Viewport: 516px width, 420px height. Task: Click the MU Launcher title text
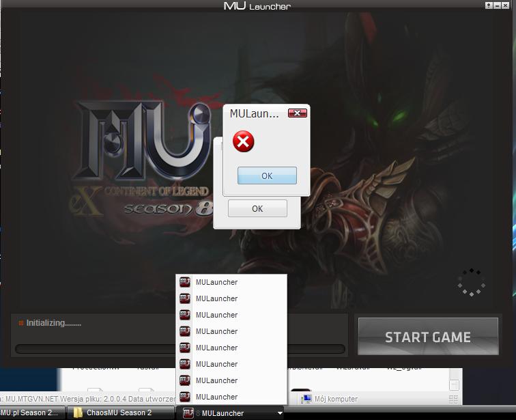[x=257, y=6]
